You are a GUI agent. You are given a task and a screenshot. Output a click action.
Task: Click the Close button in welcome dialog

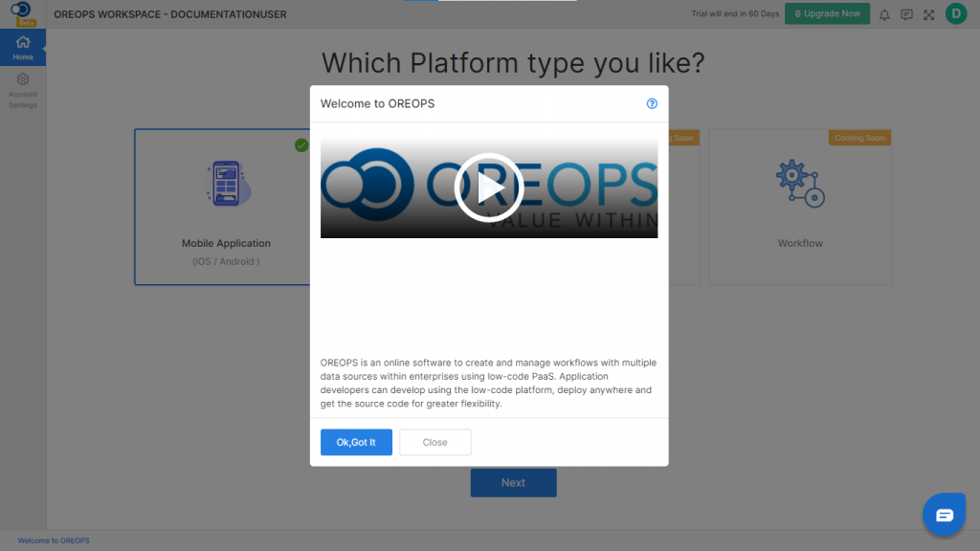(x=435, y=442)
